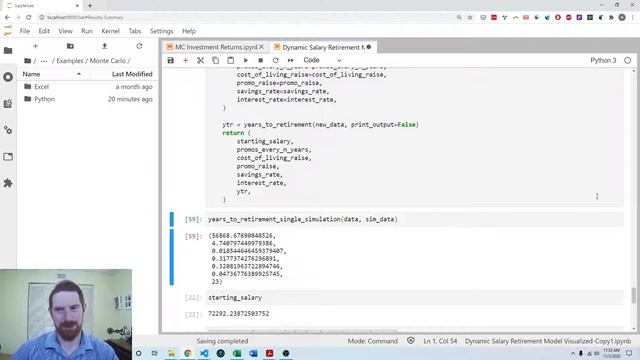
Task: Restart the kernel with circular arrow icon
Action: tap(276, 60)
